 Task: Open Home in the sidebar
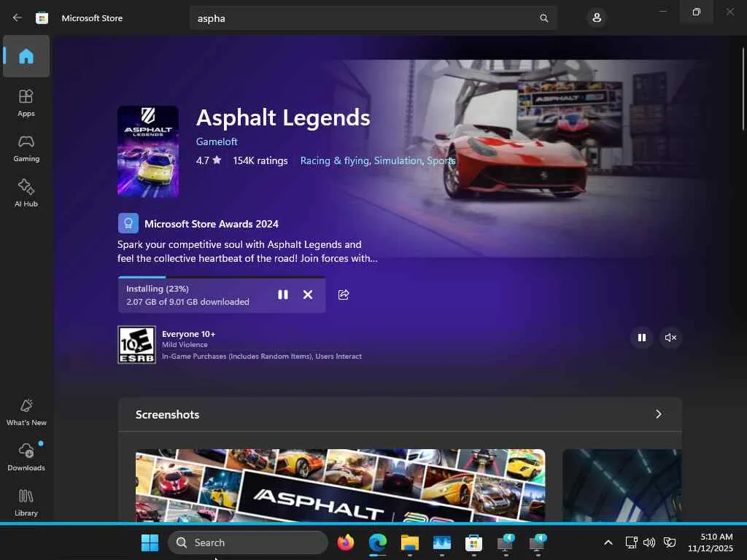26,56
